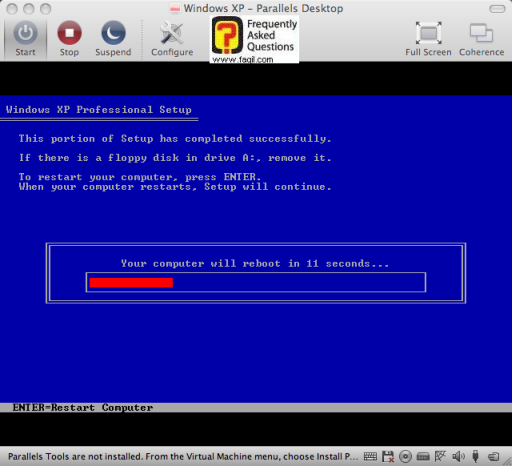Image resolution: width=512 pixels, height=466 pixels.
Task: Click the Parallels Tools not installed message
Action: 183,456
